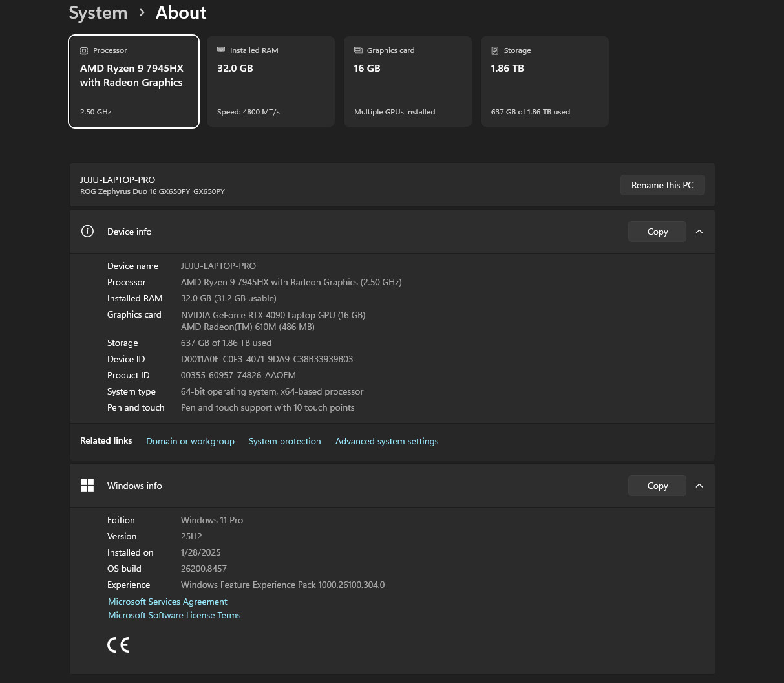Collapse the Windows info section

[699, 486]
